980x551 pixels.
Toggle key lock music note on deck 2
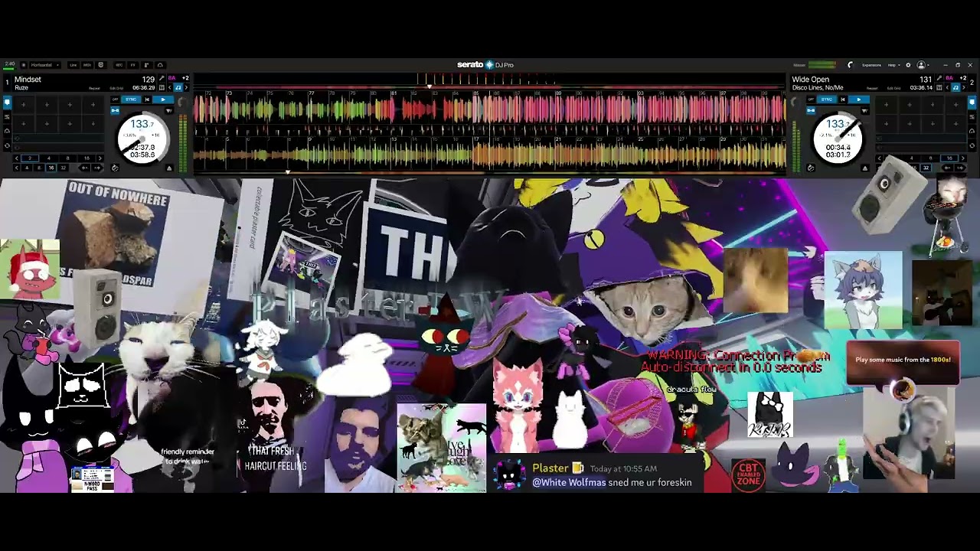click(956, 88)
